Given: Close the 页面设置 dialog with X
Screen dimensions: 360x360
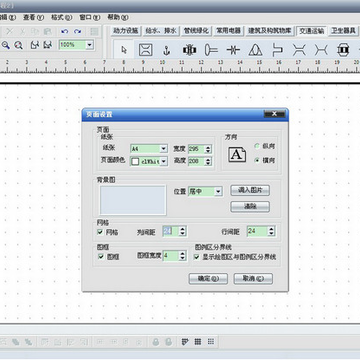Looking at the screenshot, I should click(274, 114).
